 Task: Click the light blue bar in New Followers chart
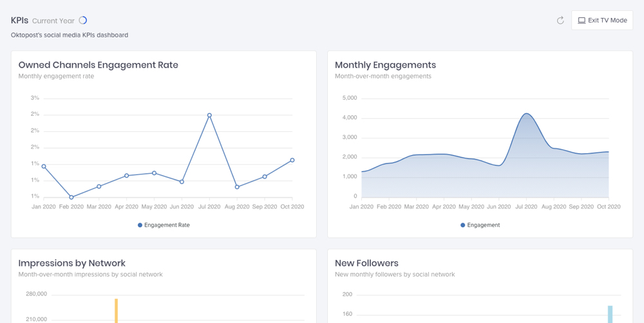pyautogui.click(x=610, y=314)
